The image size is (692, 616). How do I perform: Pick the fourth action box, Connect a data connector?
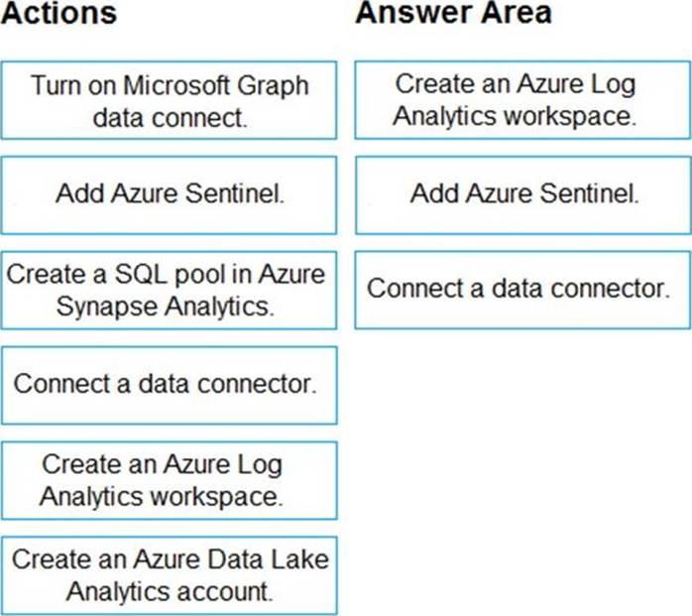169,384
